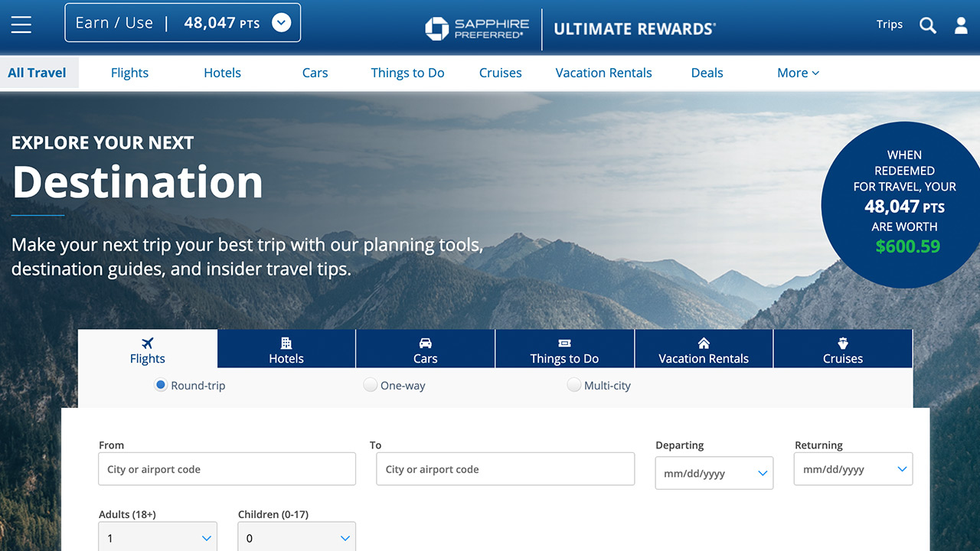
Task: Go to Hotels in top navigation
Action: pyautogui.click(x=222, y=73)
